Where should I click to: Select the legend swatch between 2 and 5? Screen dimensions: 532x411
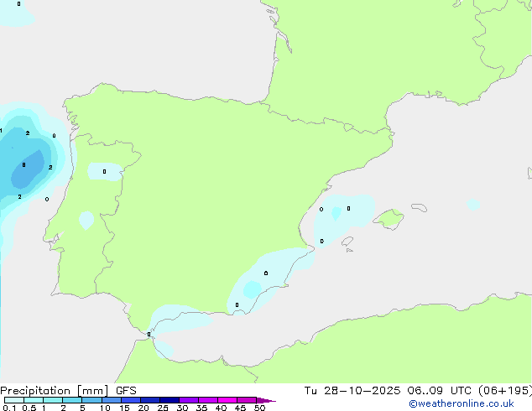pyautogui.click(x=72, y=400)
